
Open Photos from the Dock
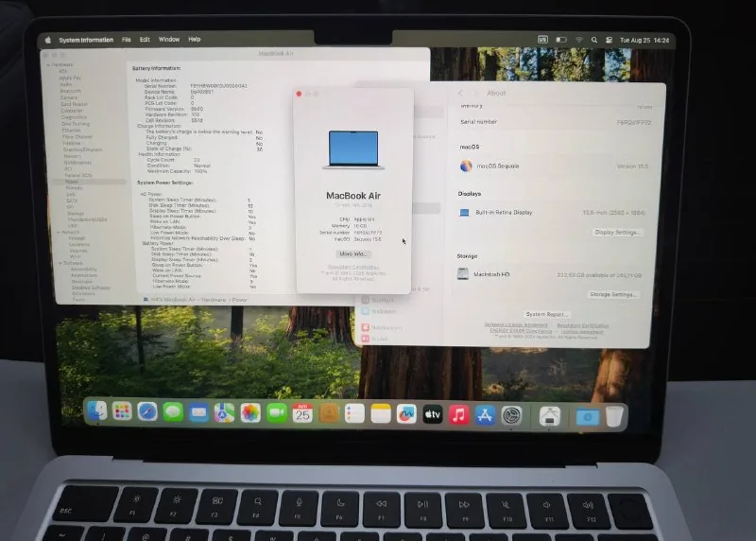click(250, 413)
